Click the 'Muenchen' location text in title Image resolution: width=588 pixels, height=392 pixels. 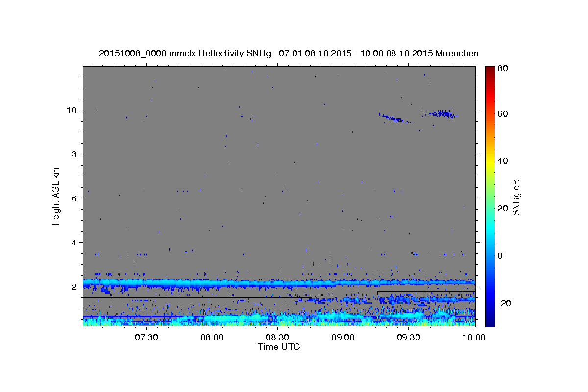click(x=456, y=53)
